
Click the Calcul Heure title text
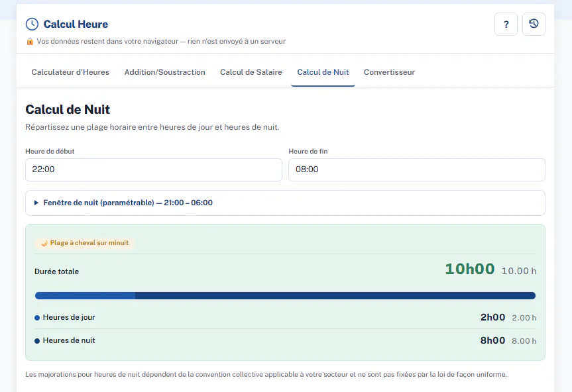coord(76,24)
